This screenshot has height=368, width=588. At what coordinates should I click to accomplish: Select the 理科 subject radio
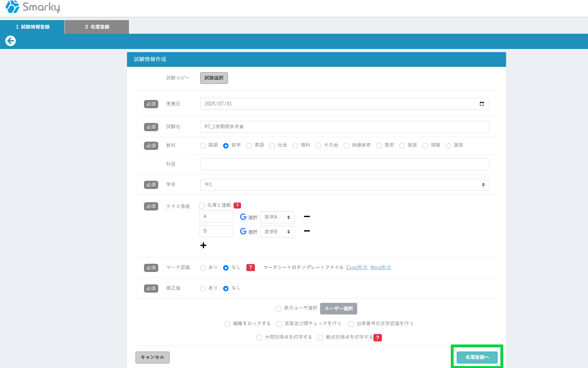pos(295,146)
